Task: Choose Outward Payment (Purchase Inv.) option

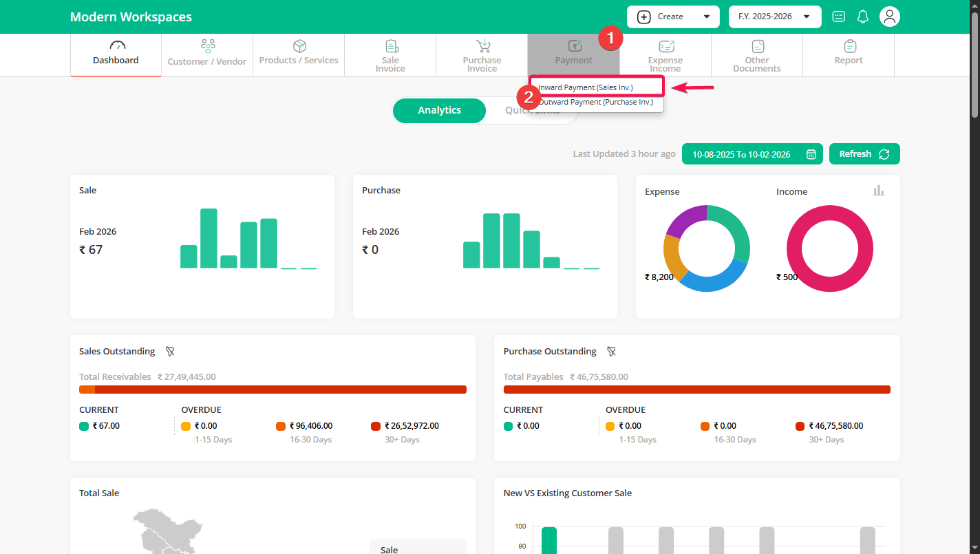Action: pos(596,103)
